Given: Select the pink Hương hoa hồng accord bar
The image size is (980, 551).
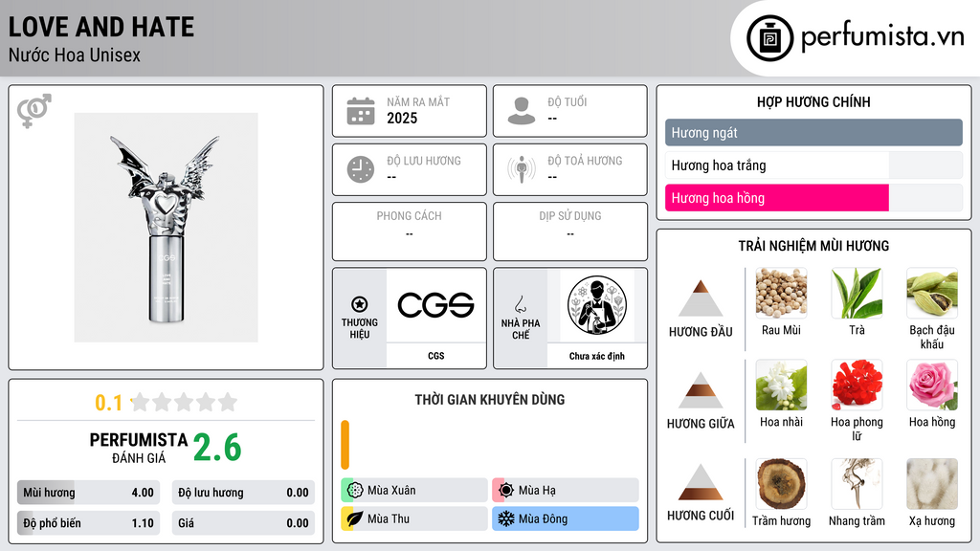Looking at the screenshot, I should [x=813, y=198].
